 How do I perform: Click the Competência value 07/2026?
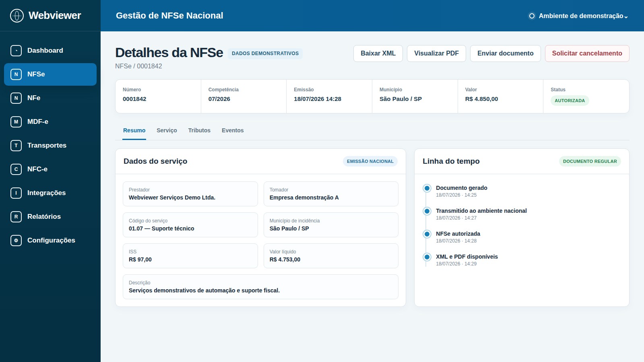(x=219, y=99)
